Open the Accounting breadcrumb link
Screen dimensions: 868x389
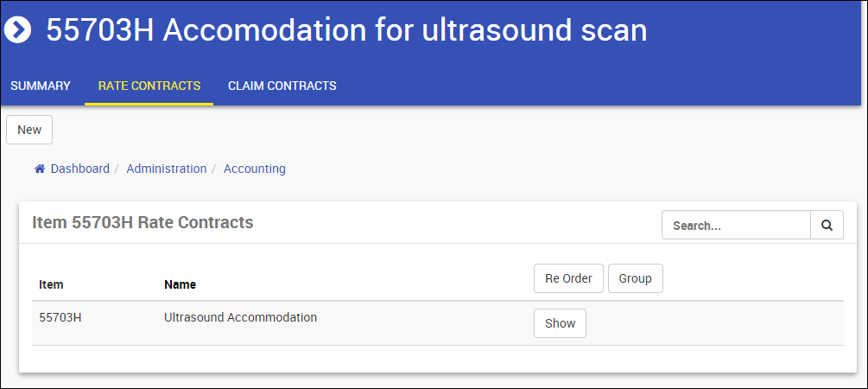click(255, 169)
